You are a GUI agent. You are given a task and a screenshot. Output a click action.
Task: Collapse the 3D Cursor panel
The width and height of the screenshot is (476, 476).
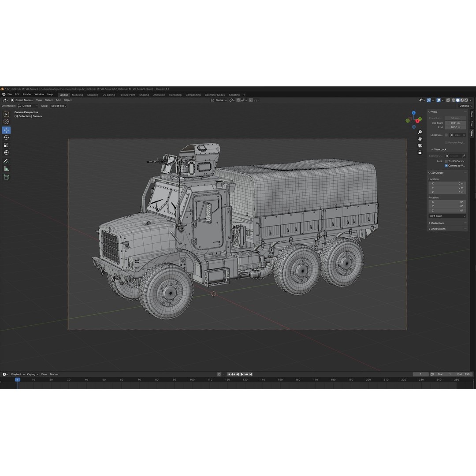coord(436,172)
